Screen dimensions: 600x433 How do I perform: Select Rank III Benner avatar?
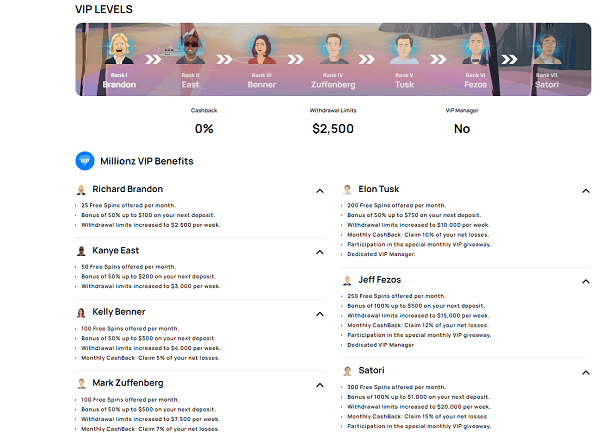pyautogui.click(x=262, y=50)
